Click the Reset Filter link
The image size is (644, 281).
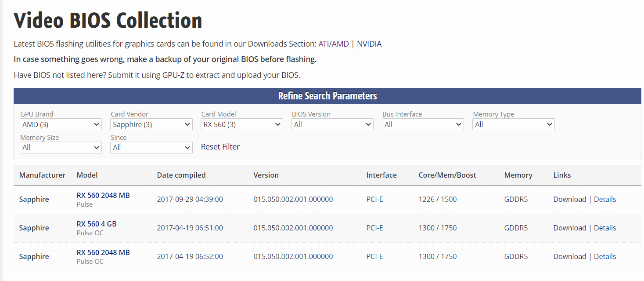click(x=220, y=147)
